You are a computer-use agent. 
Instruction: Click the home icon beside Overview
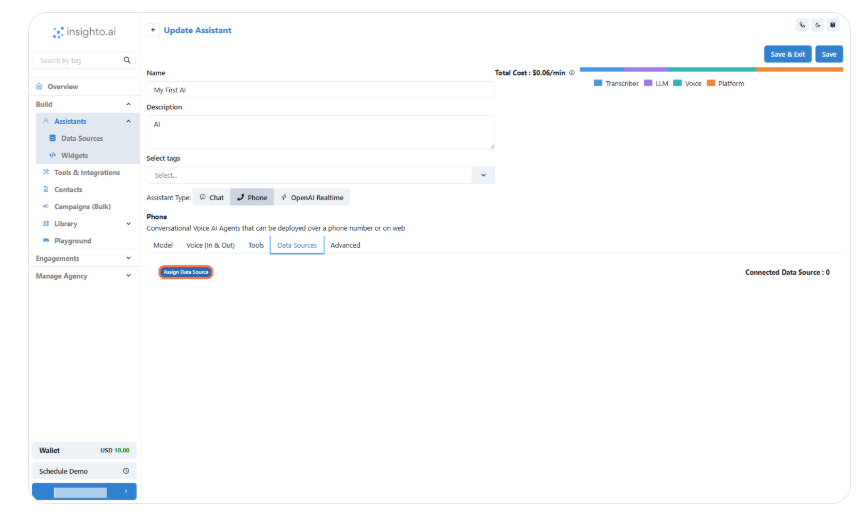pos(39,86)
